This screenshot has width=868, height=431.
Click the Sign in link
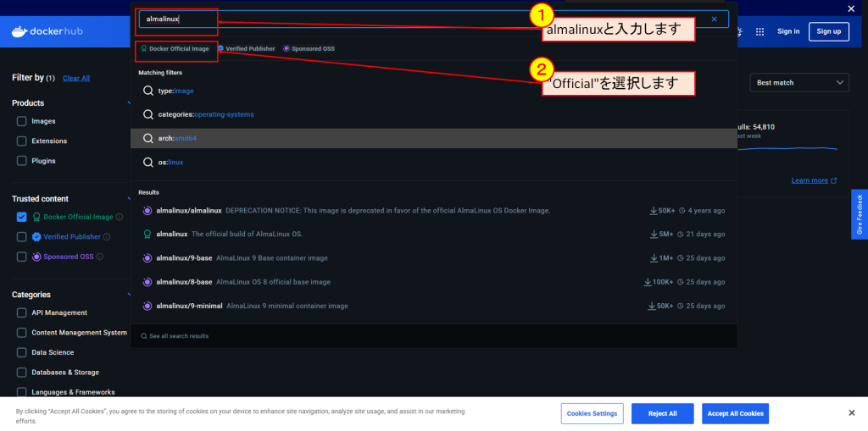point(788,31)
